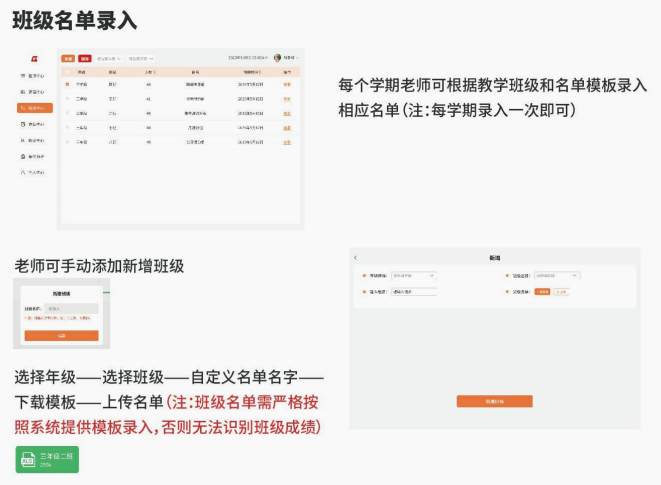Viewport: 661px width, 485px height.
Task: Click the outlined upload button beside the template button
Action: (x=561, y=291)
